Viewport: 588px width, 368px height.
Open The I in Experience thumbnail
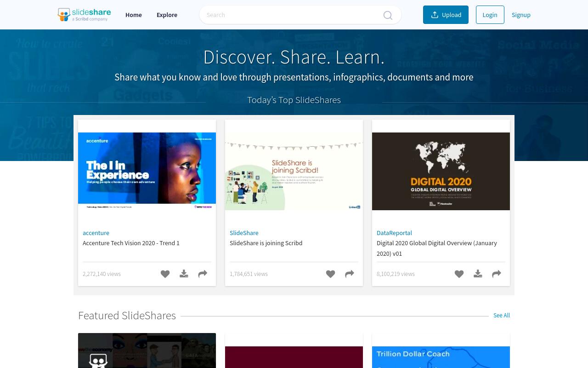tap(147, 171)
